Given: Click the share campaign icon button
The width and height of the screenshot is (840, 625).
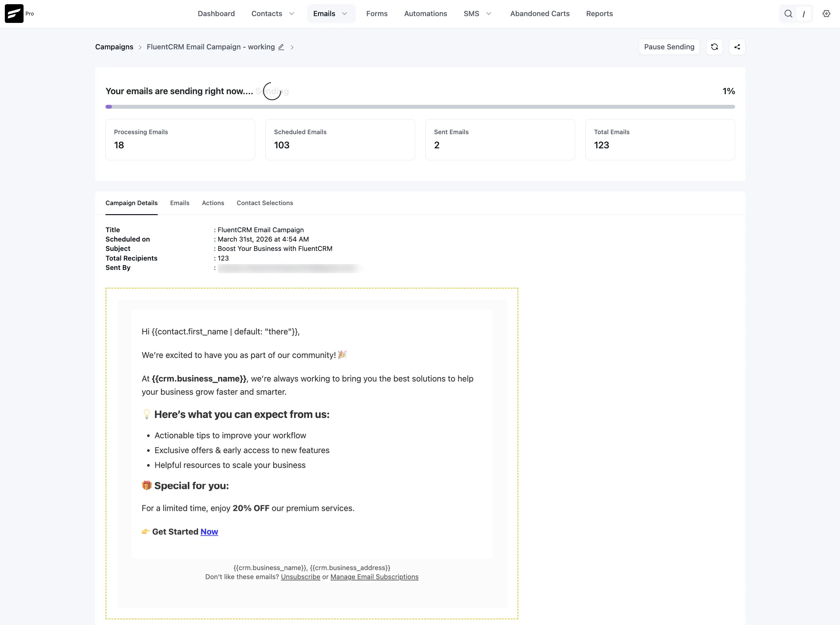Looking at the screenshot, I should (x=737, y=47).
